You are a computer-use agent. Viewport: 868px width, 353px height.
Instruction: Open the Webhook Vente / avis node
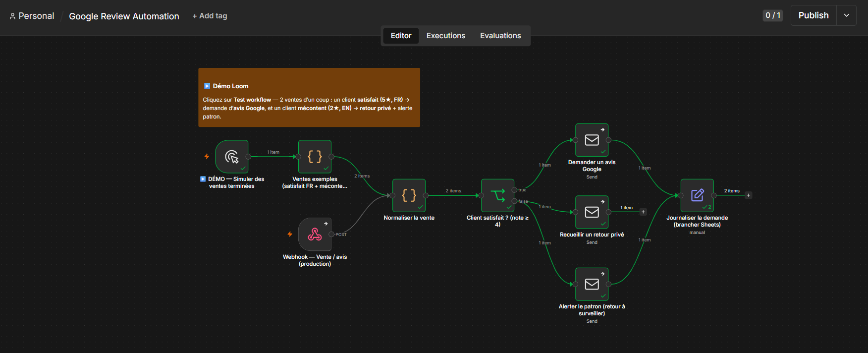click(x=315, y=235)
